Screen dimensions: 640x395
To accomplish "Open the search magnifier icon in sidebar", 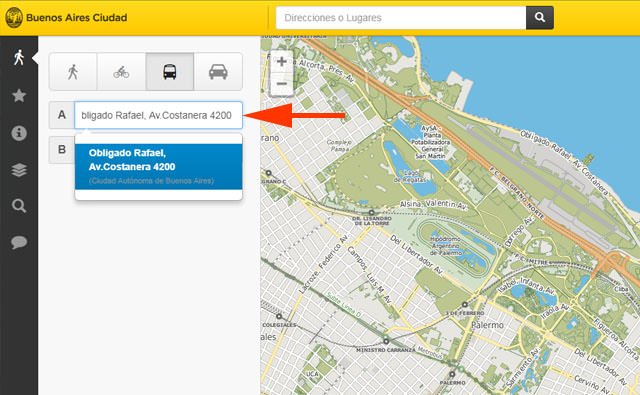I will pyautogui.click(x=19, y=206).
